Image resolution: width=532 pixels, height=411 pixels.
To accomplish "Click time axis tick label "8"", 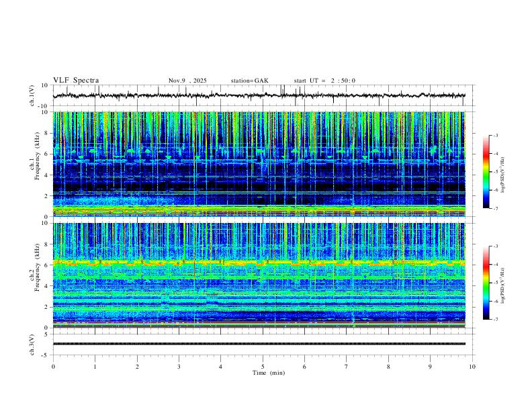I will pyautogui.click(x=388, y=367).
